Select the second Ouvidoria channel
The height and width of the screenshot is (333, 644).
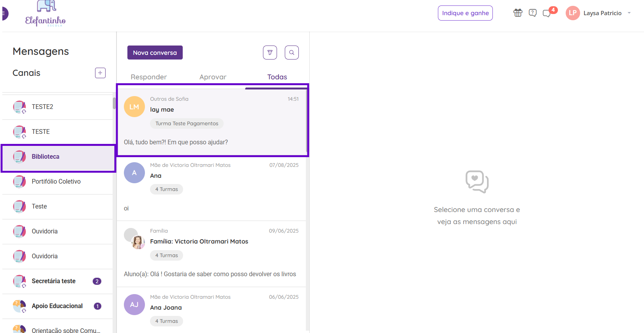point(57,256)
